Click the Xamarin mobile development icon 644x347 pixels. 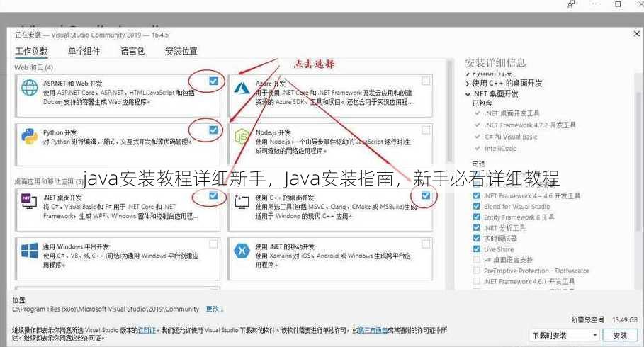click(x=242, y=250)
